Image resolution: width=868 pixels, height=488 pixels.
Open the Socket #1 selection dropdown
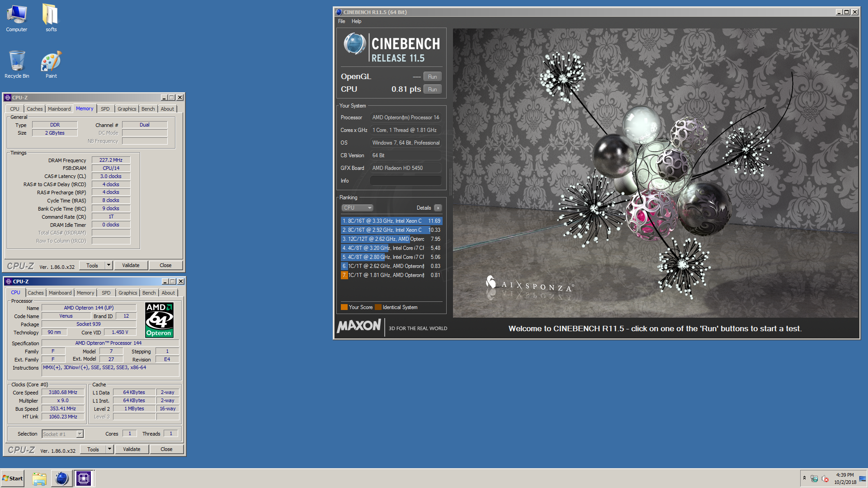point(63,434)
